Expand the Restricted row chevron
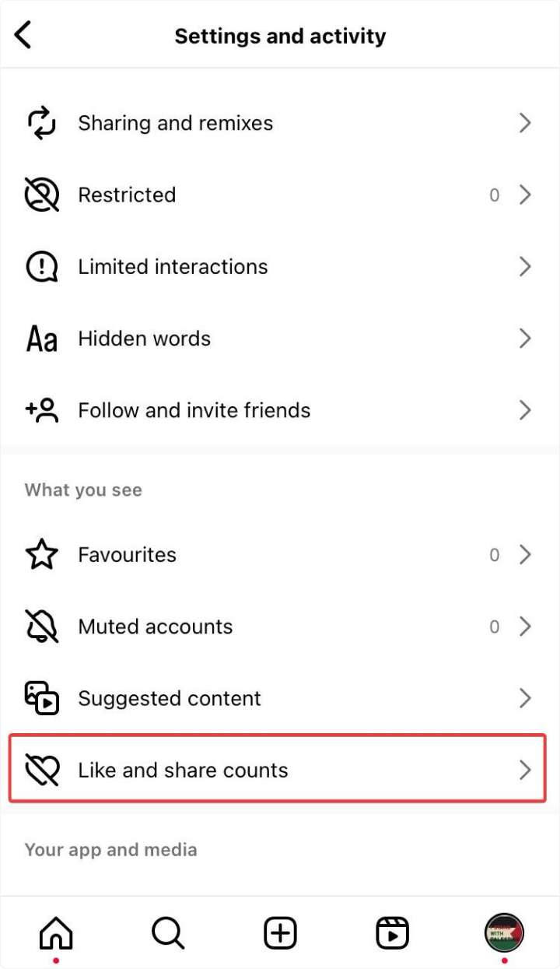 [x=526, y=195]
